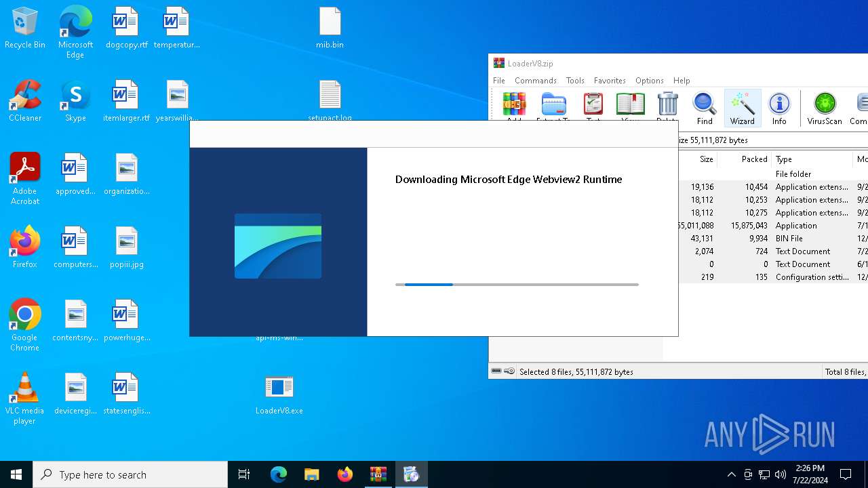The image size is (868, 488).
Task: Click the Test icon in WinRAR toolbar
Action: [x=593, y=106]
